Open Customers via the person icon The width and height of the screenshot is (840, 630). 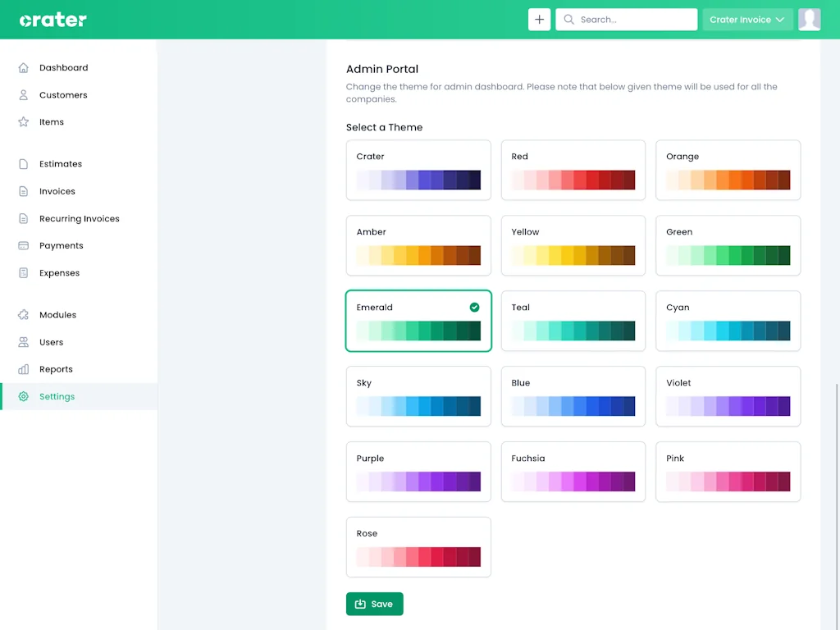23,95
